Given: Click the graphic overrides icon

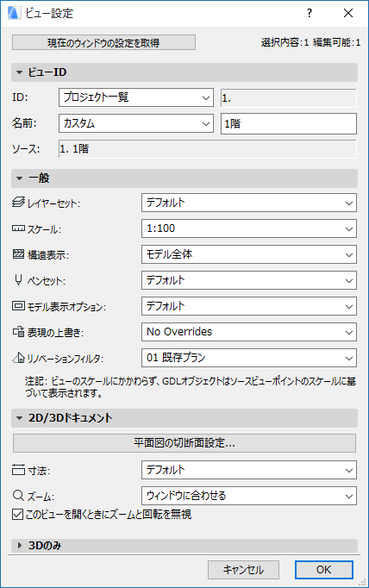Looking at the screenshot, I should [18, 332].
